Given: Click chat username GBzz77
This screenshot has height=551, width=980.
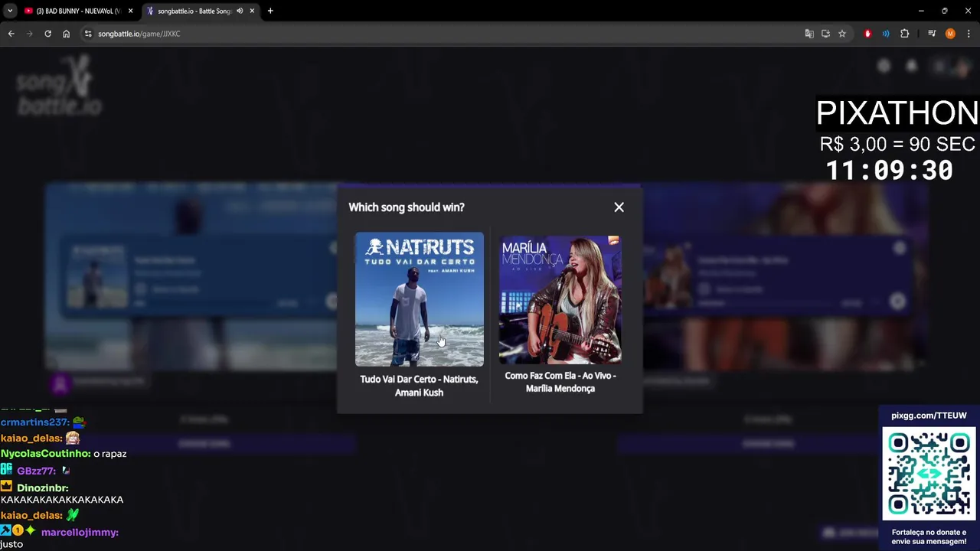Looking at the screenshot, I should tap(36, 471).
